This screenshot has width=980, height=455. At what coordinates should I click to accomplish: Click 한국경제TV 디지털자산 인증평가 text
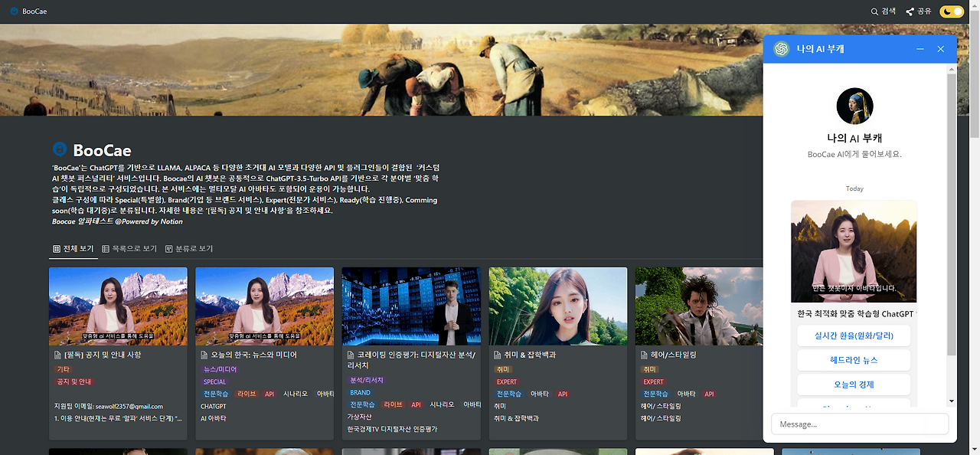tap(392, 429)
